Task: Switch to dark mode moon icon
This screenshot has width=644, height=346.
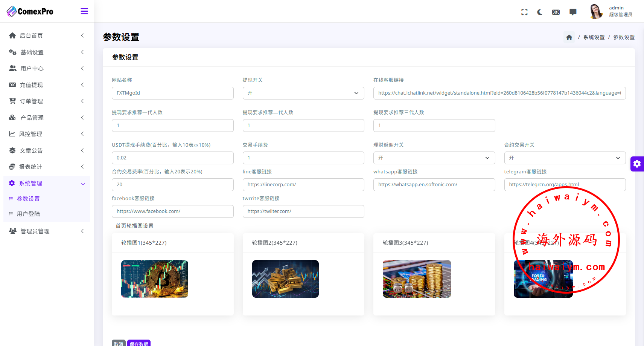Action: [540, 12]
